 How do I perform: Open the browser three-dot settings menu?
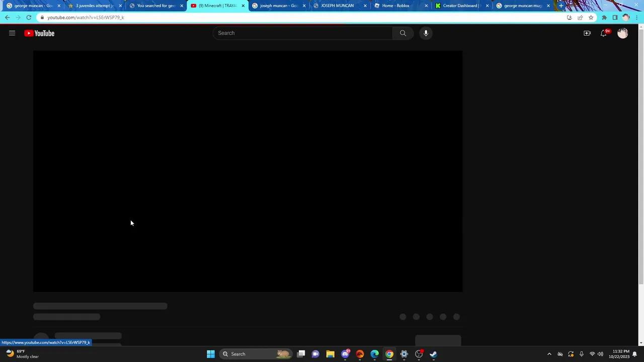click(637, 17)
